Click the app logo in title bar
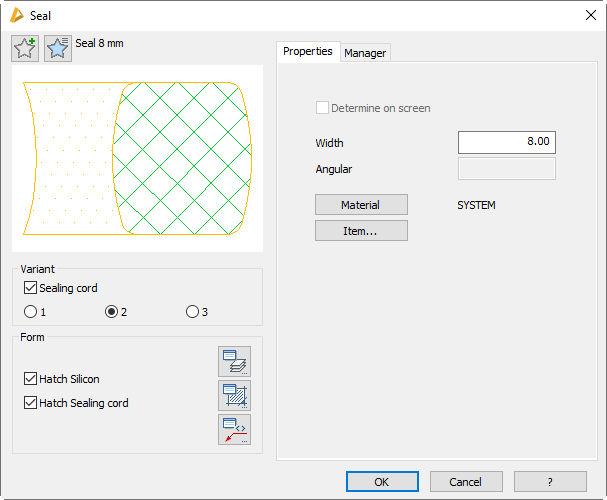This screenshot has width=607, height=500. tap(16, 15)
